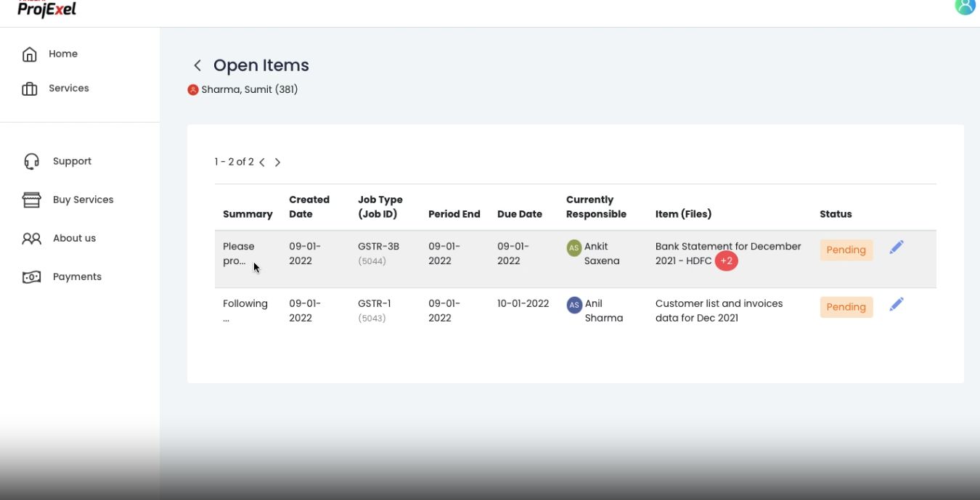Click the Services briefcase icon
The height and width of the screenshot is (500, 980).
(30, 89)
